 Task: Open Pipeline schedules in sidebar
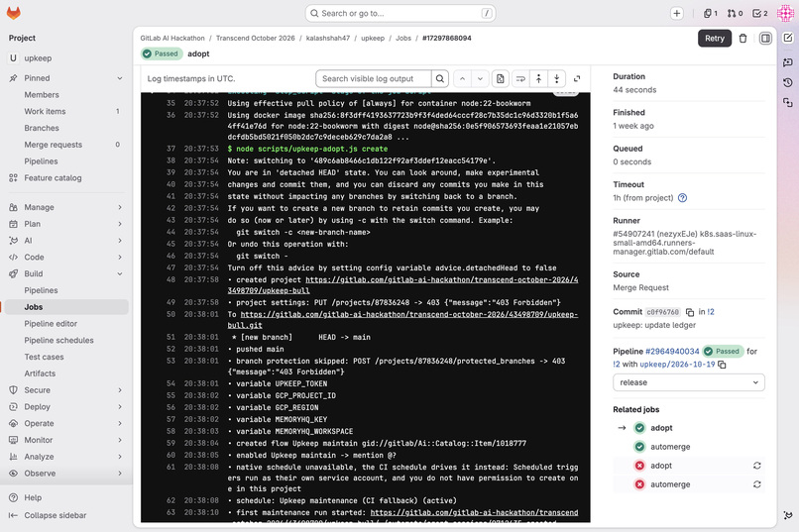coord(65,341)
